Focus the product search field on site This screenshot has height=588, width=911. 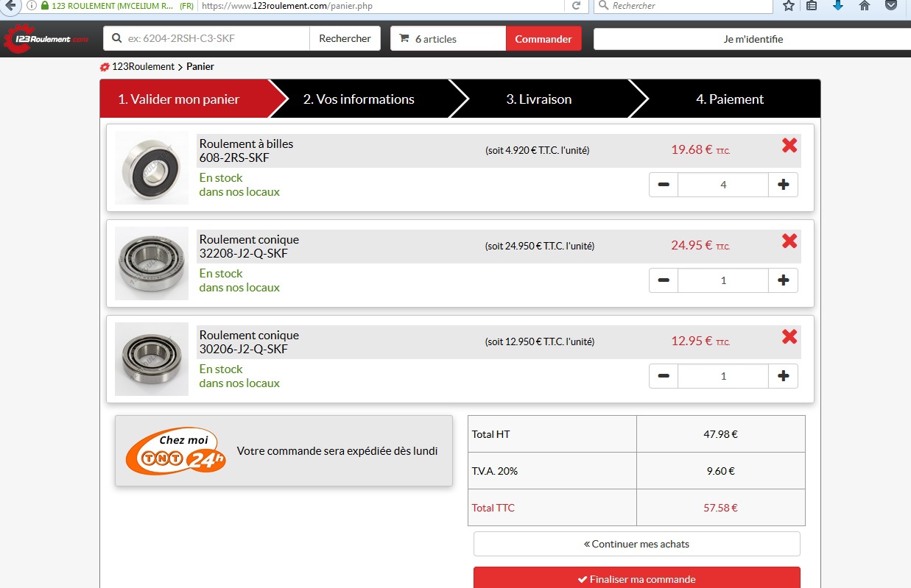(206, 38)
